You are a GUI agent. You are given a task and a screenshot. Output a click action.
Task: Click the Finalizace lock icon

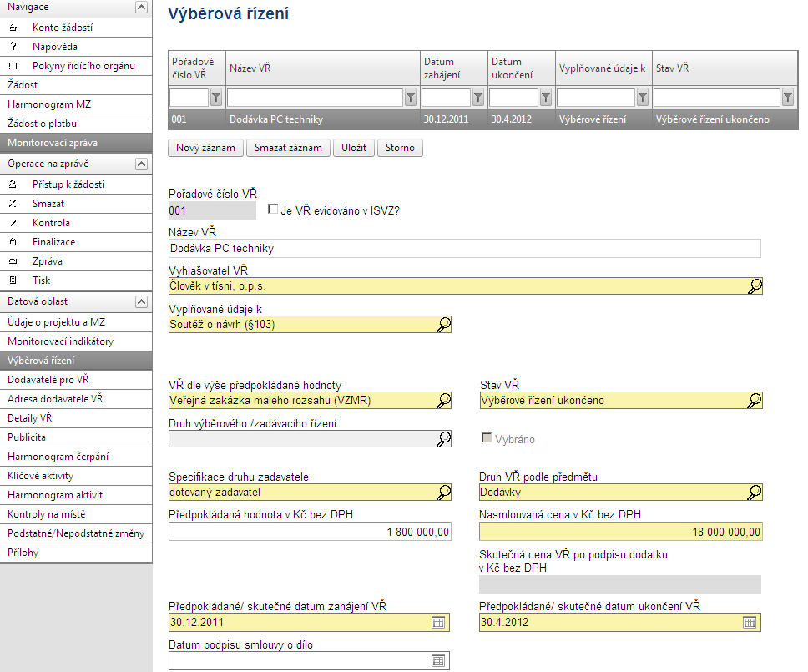coord(13,242)
